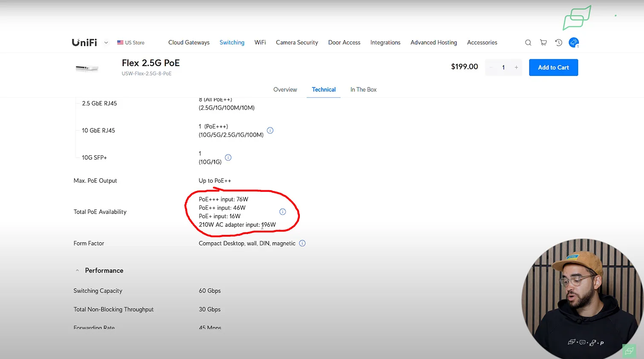Click info icon beside 10 GbE RJ45

tap(270, 130)
